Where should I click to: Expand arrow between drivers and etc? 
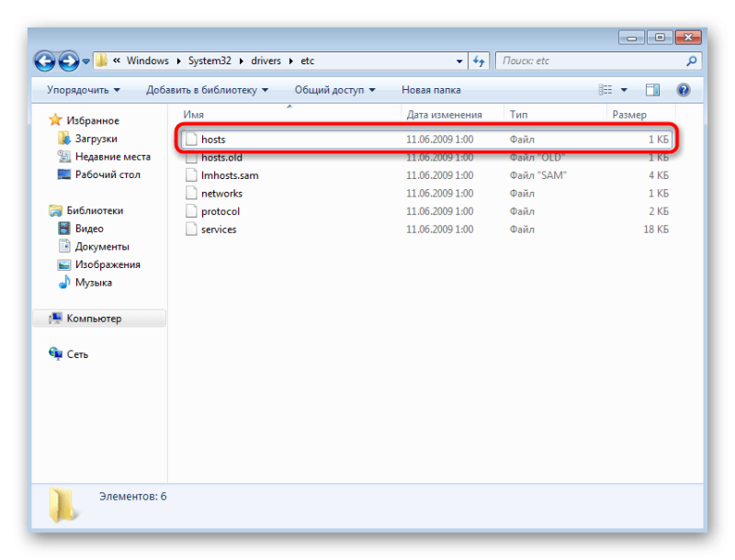(x=291, y=62)
